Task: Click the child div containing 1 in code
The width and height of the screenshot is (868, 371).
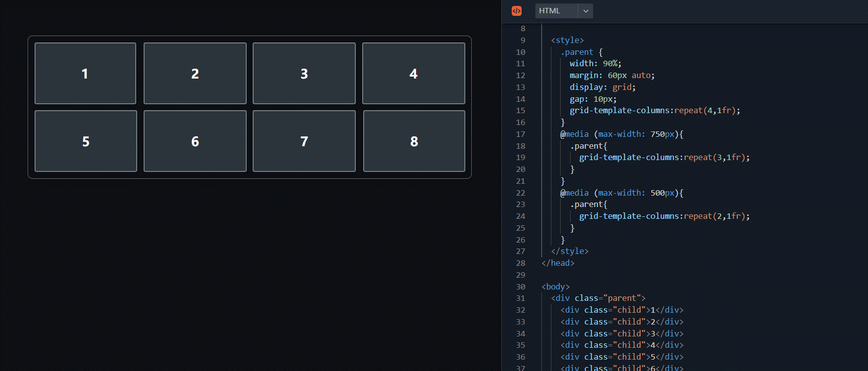Action: (x=622, y=310)
